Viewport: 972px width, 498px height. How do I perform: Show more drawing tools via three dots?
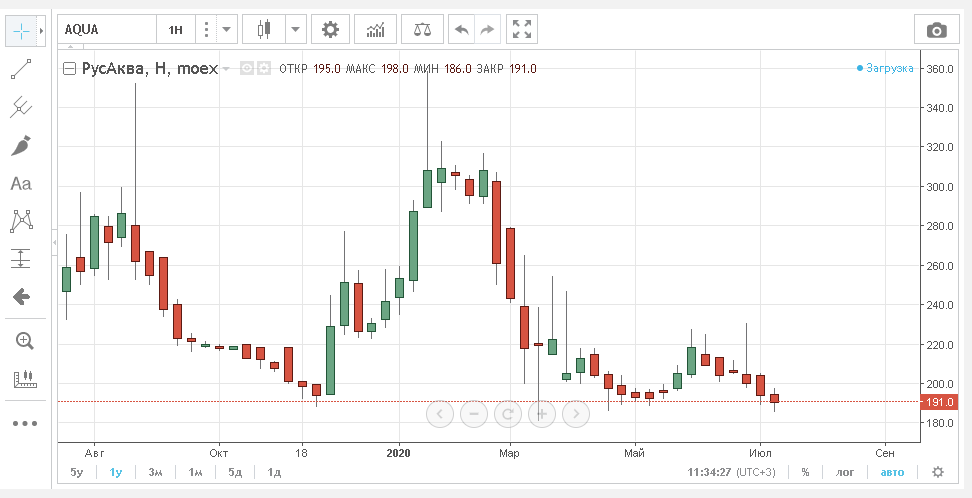click(25, 424)
